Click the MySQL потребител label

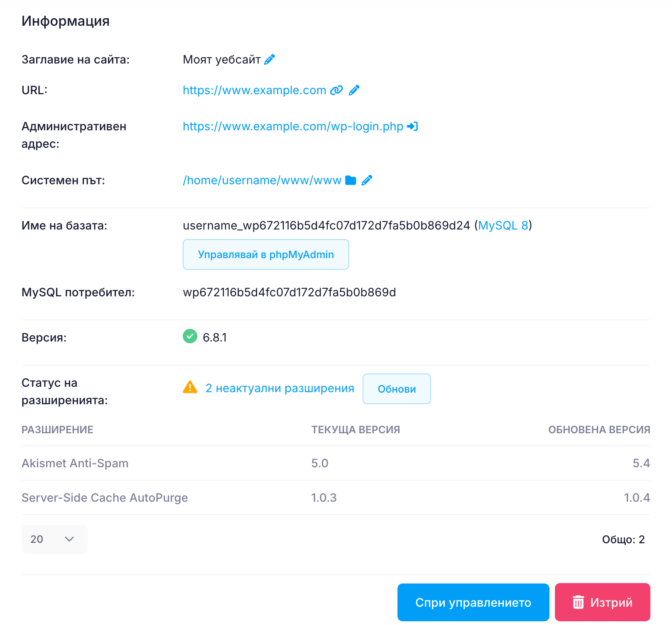click(78, 292)
